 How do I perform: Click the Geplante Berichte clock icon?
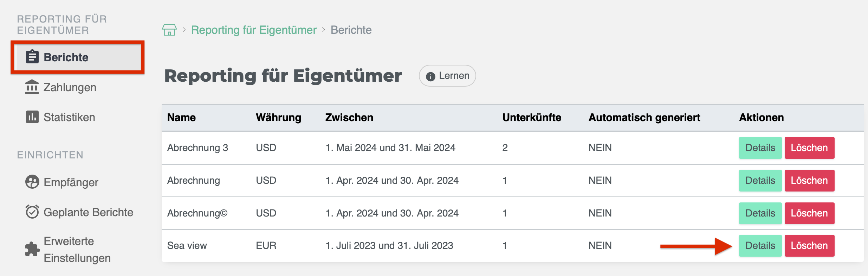(32, 212)
